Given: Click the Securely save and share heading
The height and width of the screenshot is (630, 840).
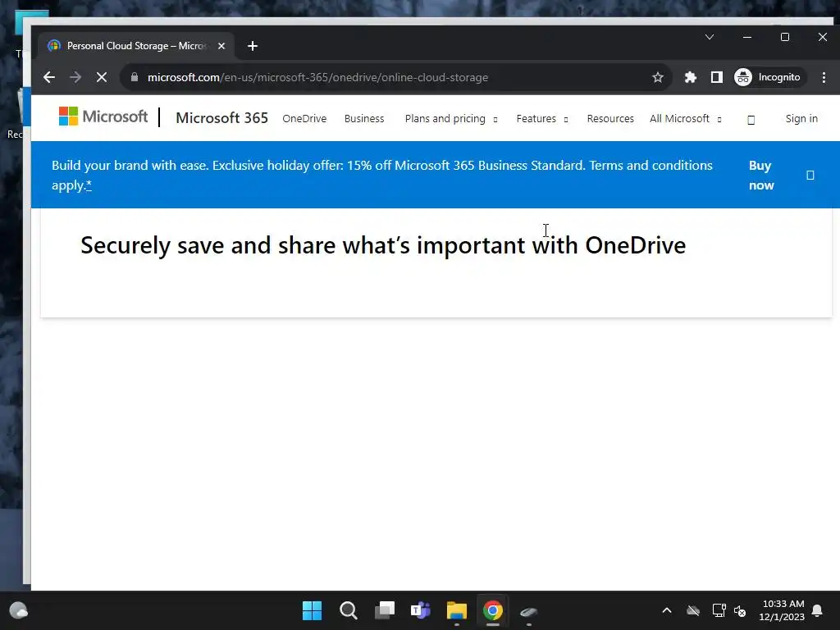Looking at the screenshot, I should point(383,246).
